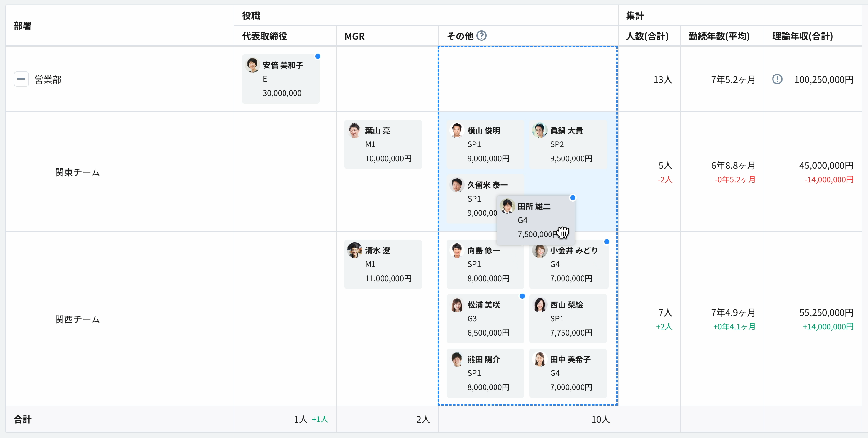The height and width of the screenshot is (438, 868).
Task: Click blue dot on 小金井 みどり card
Action: point(606,241)
